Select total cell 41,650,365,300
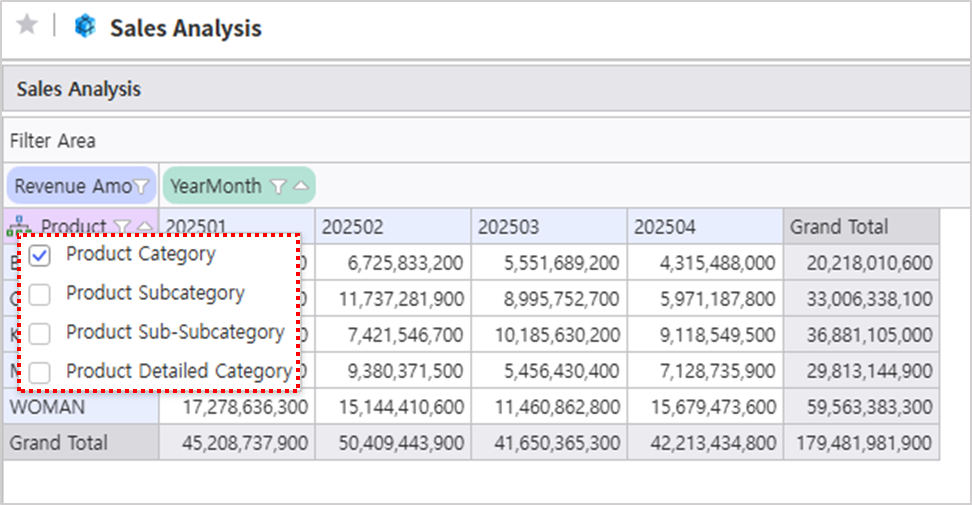This screenshot has width=972, height=505. pos(549,442)
